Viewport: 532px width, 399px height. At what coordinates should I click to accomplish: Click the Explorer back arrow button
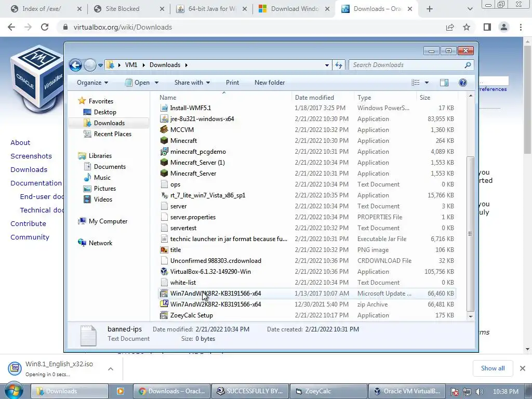75,65
